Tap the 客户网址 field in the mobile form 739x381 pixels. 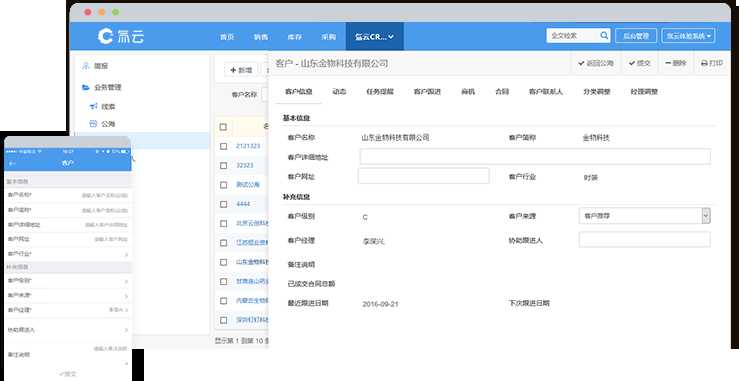(x=67, y=240)
